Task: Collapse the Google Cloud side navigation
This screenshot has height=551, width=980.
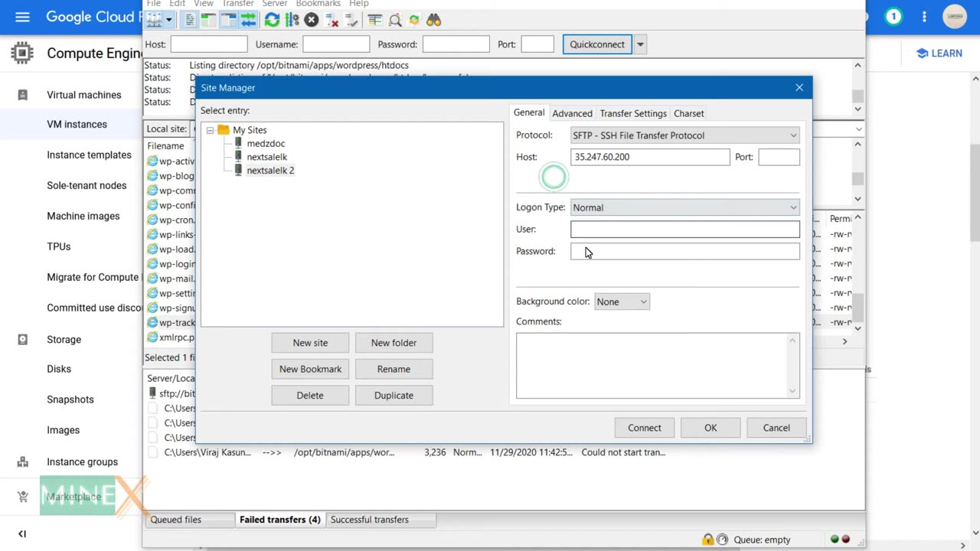Action: click(x=22, y=533)
